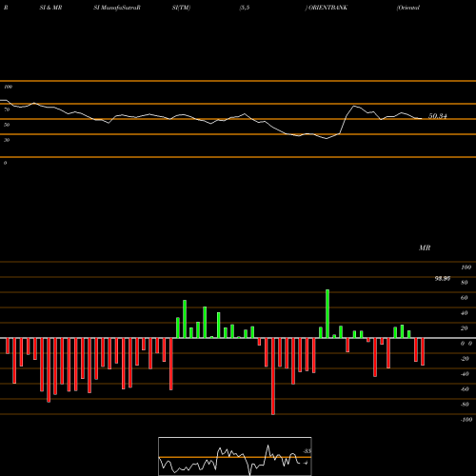Click the 35 value in mini chart
Screen dimensions: 476x476
click(307, 451)
